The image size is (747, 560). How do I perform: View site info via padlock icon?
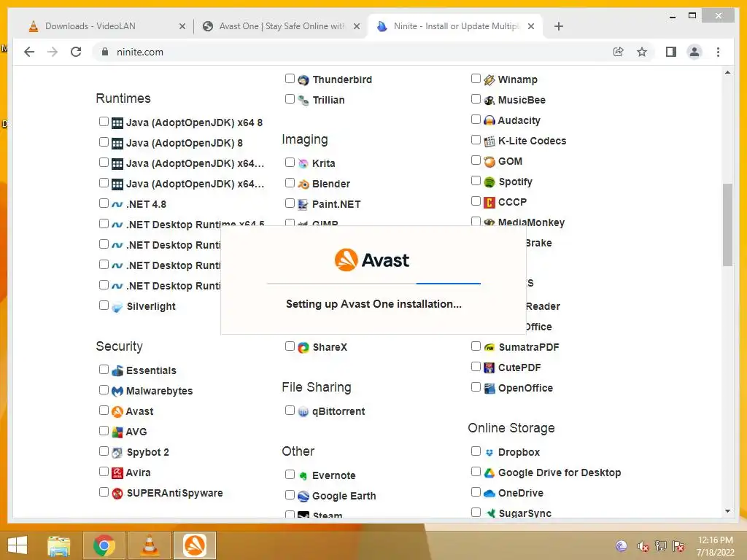(x=105, y=52)
